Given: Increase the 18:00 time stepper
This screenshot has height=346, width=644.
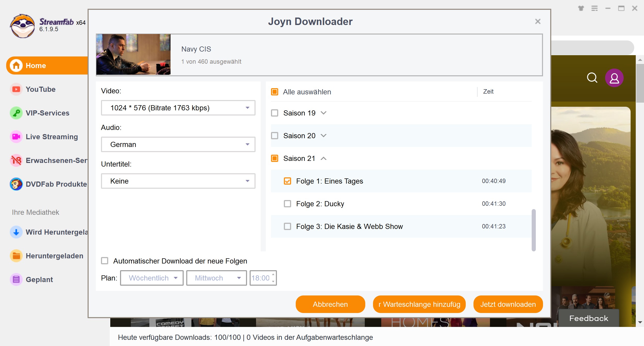Looking at the screenshot, I should pyautogui.click(x=273, y=275).
